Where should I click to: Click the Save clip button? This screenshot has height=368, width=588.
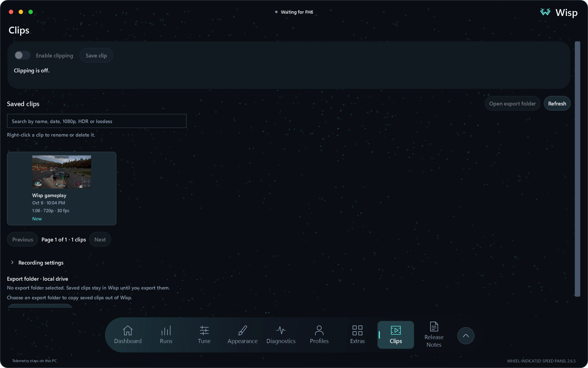[96, 55]
